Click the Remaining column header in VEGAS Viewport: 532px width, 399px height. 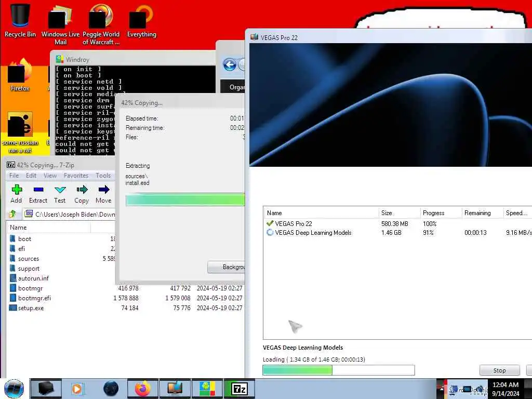pos(483,212)
